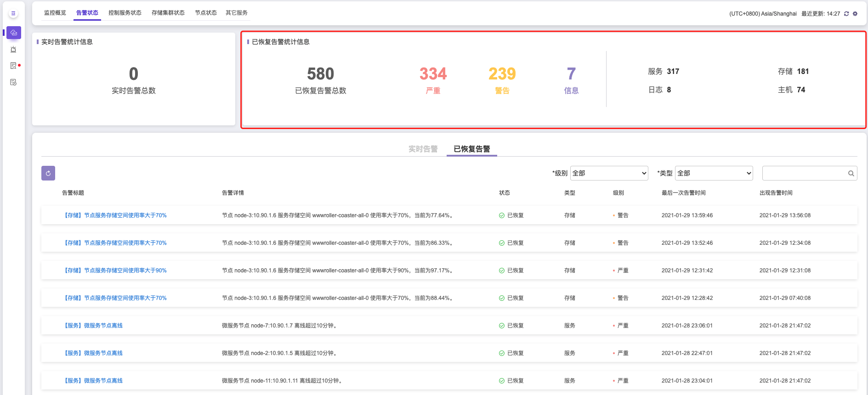Switch to the 存储集群状态 tab
Screen dimensions: 868x395
[x=168, y=13]
